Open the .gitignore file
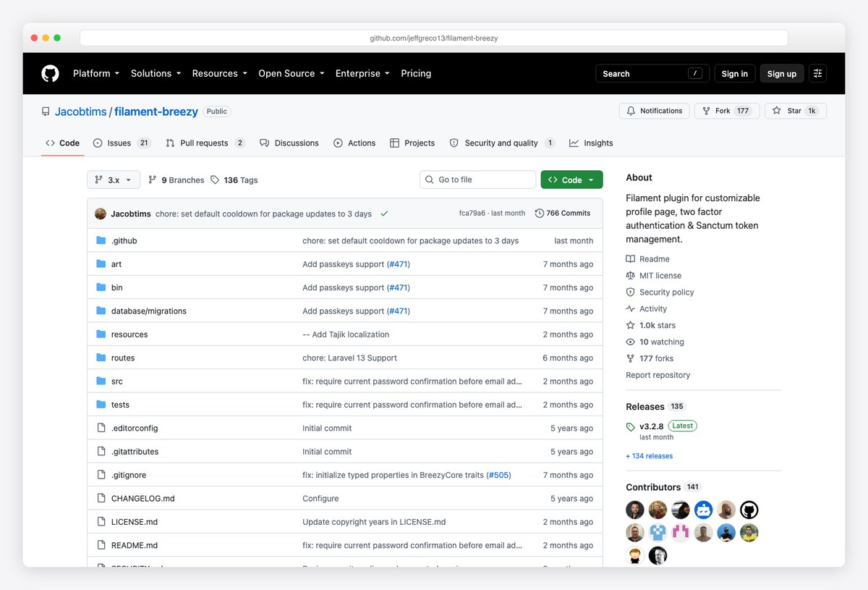The height and width of the screenshot is (590, 868). 129,475
